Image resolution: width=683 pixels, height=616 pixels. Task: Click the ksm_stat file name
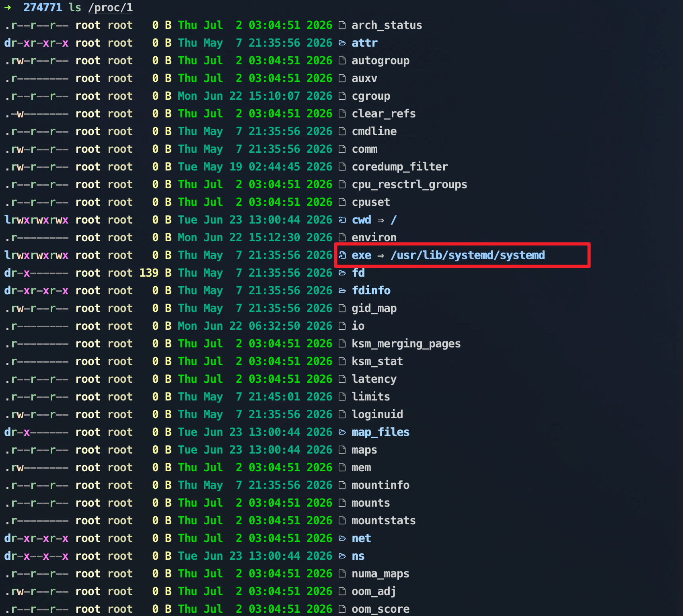[377, 361]
